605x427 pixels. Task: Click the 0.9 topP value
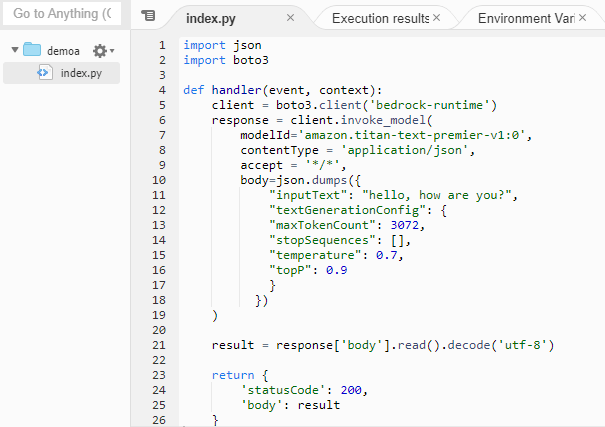336,270
